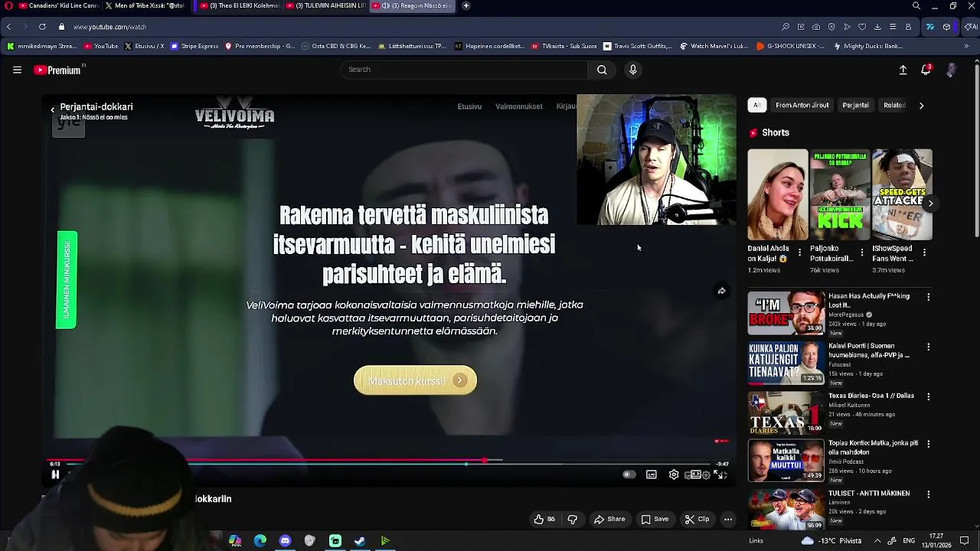980x551 pixels.
Task: Open 'TULISET - ANTTI MÄKINEN' video
Action: 786,509
